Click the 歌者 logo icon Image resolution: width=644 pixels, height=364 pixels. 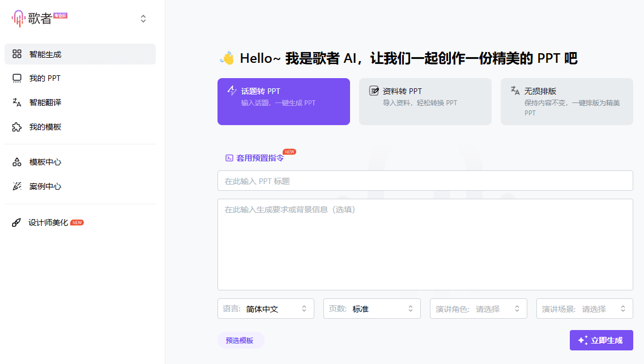tap(18, 19)
